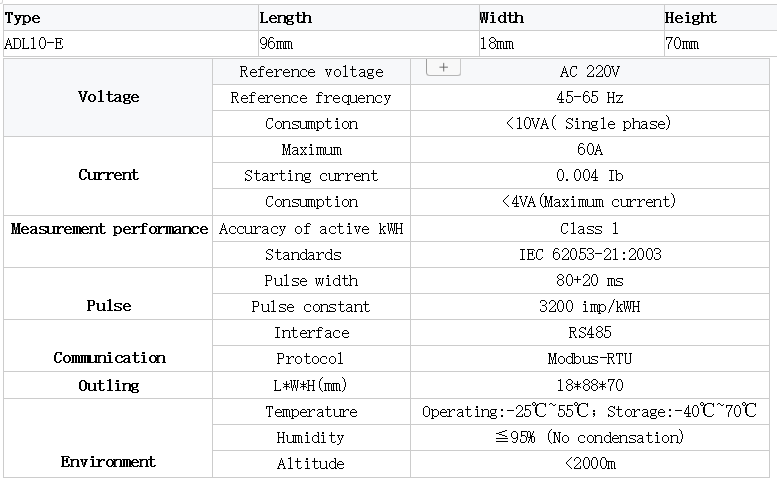Select the Current category cell

(x=108, y=175)
